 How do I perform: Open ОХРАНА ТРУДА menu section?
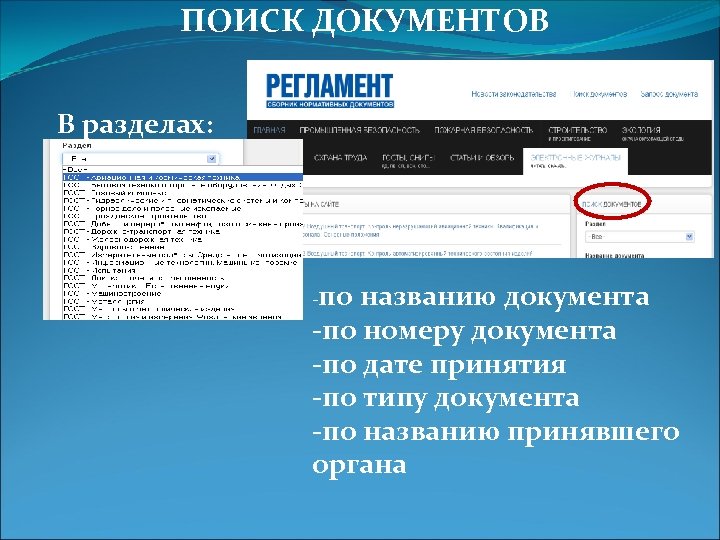(x=340, y=158)
